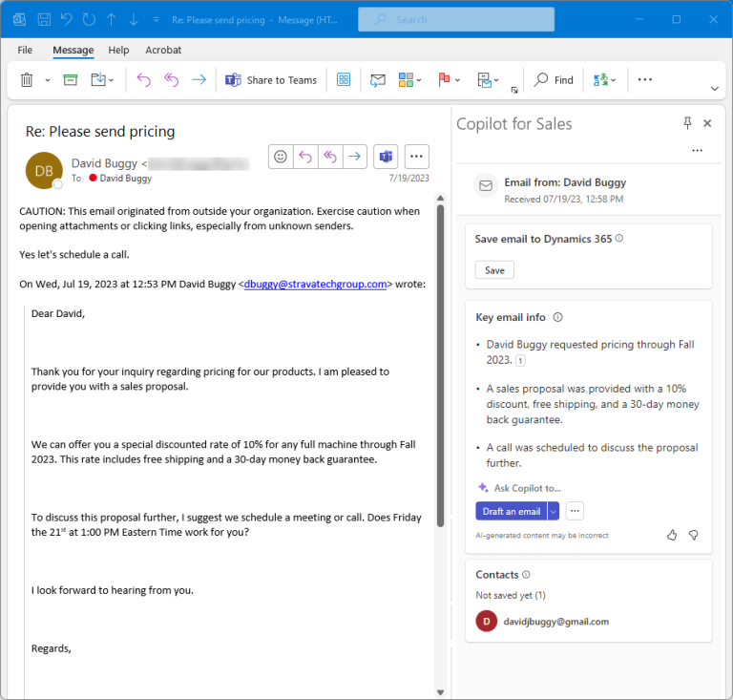Click Teams icon in message header

pos(386,157)
